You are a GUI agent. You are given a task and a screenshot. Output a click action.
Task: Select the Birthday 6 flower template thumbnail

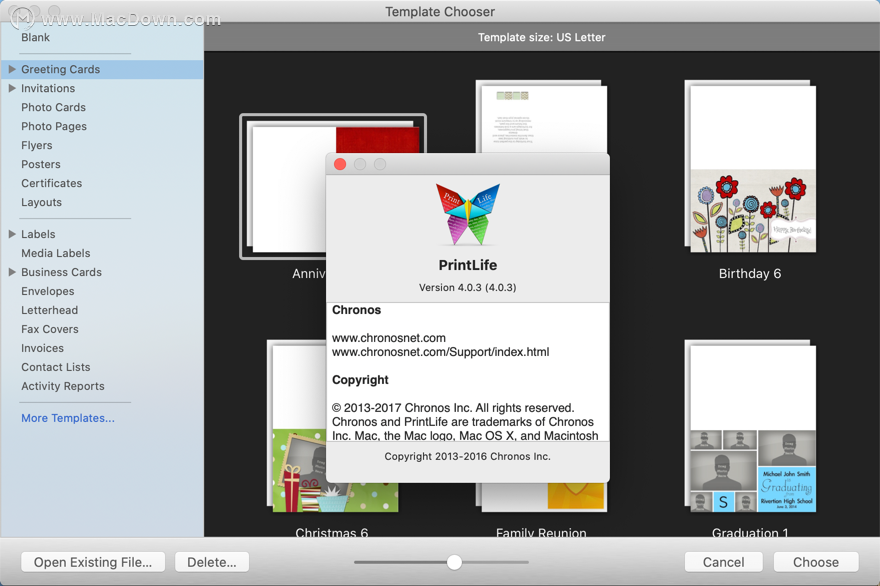pyautogui.click(x=750, y=167)
